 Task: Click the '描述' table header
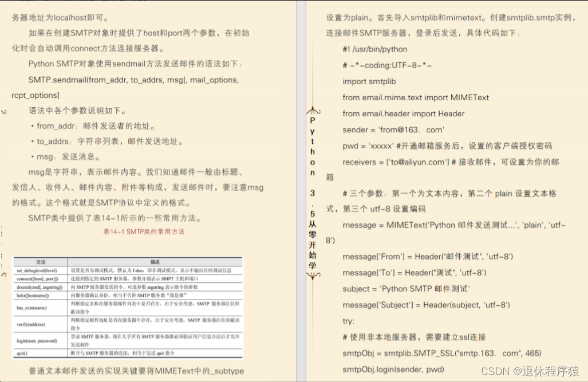(x=155, y=262)
